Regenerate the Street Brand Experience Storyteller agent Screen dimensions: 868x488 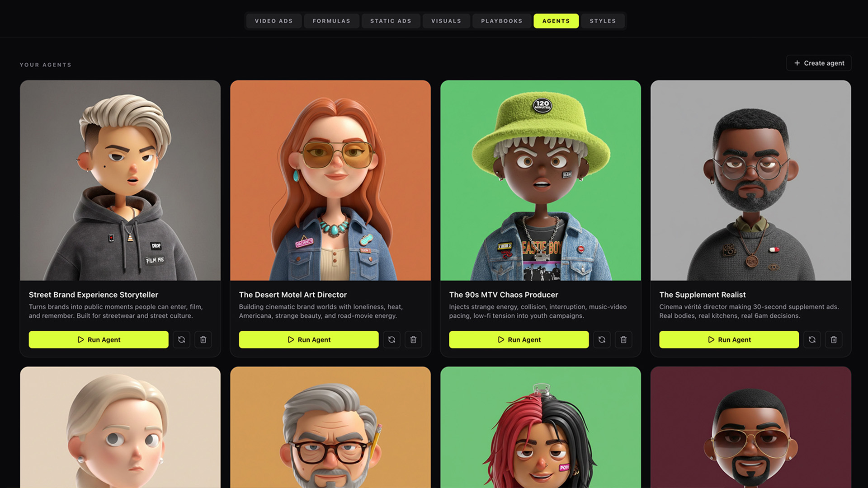tap(181, 339)
